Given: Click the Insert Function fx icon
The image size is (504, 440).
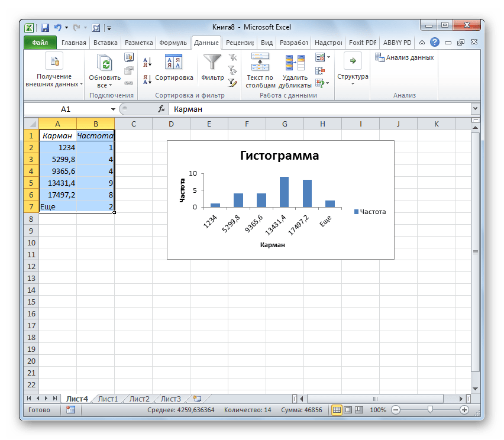Looking at the screenshot, I should coord(161,109).
